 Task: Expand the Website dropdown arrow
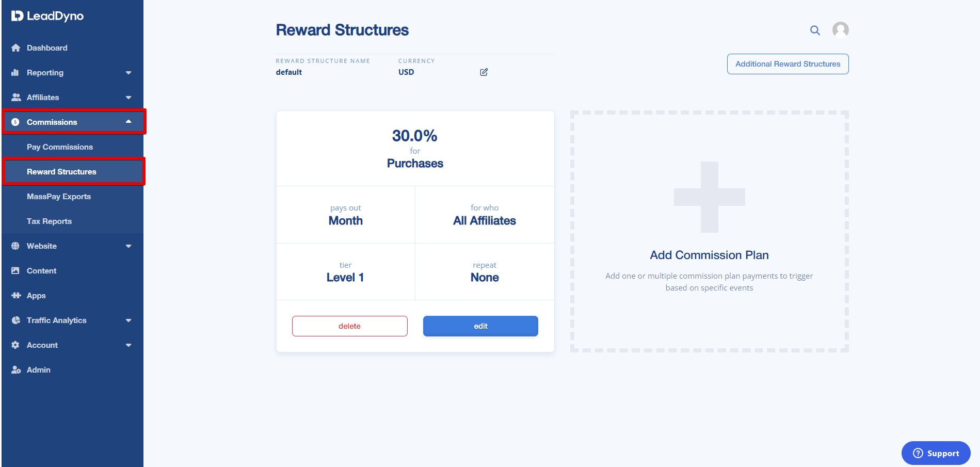(x=128, y=246)
